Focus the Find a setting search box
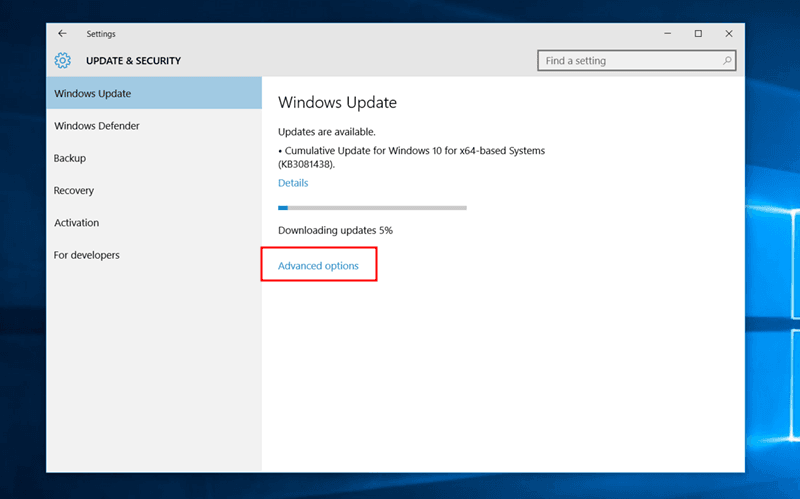 point(636,61)
